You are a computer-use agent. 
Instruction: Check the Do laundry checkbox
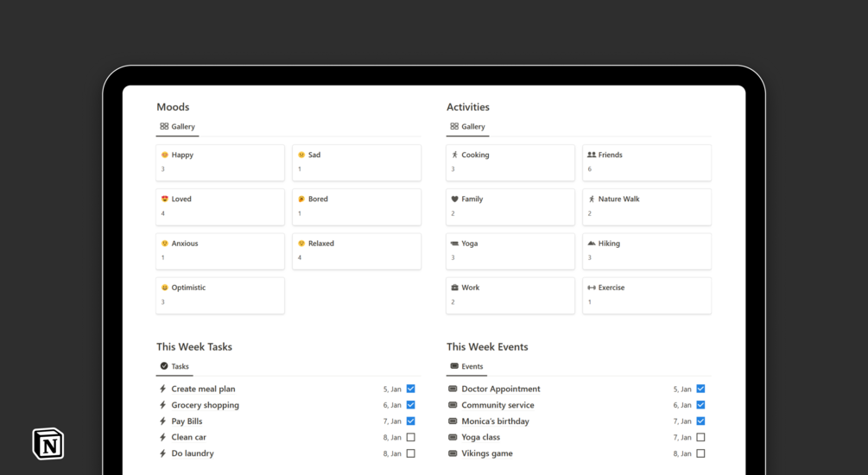click(411, 453)
